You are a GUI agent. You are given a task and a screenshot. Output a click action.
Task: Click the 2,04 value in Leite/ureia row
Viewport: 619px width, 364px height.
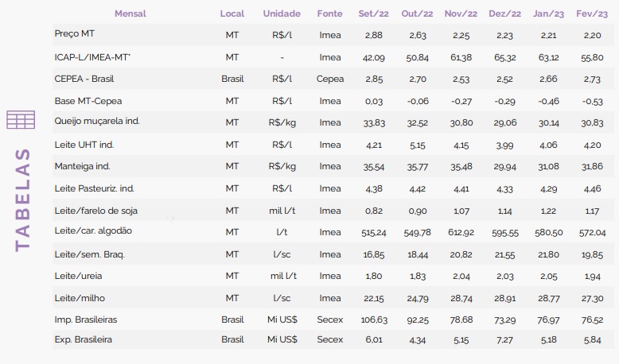tap(461, 277)
